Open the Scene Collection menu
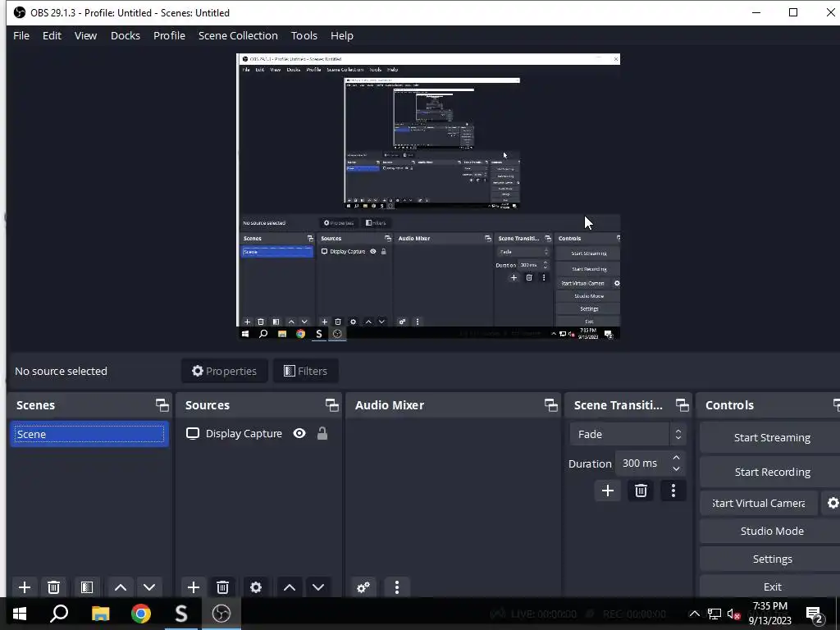The width and height of the screenshot is (840, 630). [x=238, y=36]
